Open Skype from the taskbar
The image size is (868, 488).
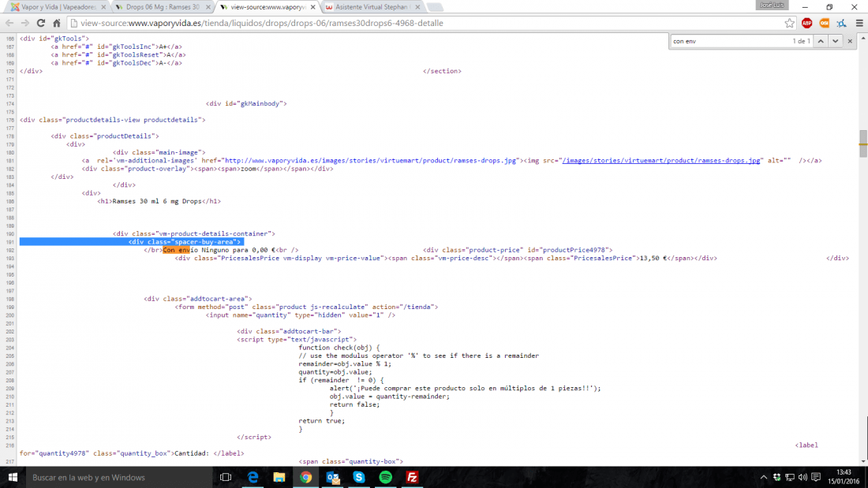[x=359, y=477]
